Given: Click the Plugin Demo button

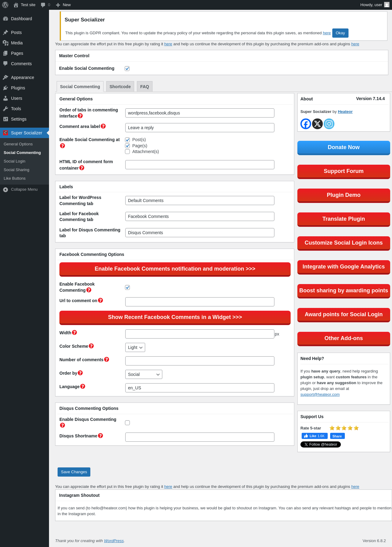Looking at the screenshot, I should [x=344, y=196].
